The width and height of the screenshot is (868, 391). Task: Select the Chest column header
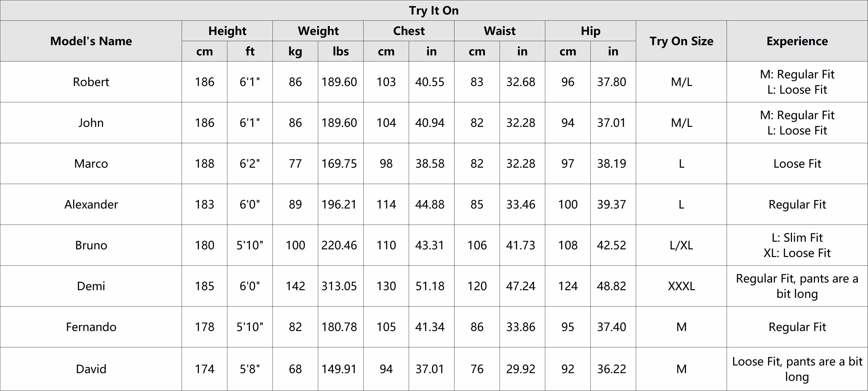pyautogui.click(x=409, y=31)
